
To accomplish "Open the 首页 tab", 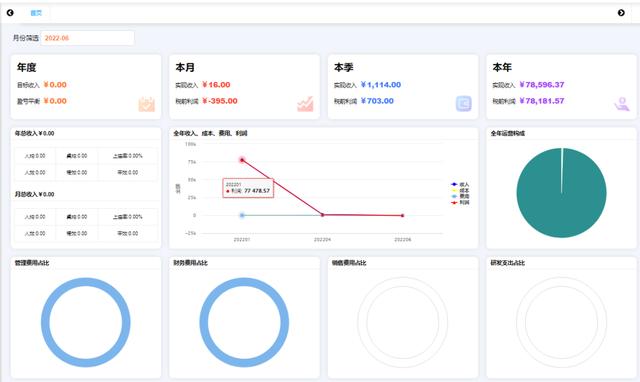I will coord(36,13).
